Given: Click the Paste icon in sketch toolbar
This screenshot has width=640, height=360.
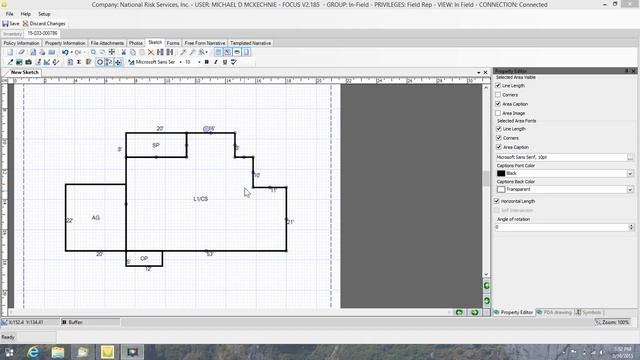Looking at the screenshot, I should [x=142, y=52].
